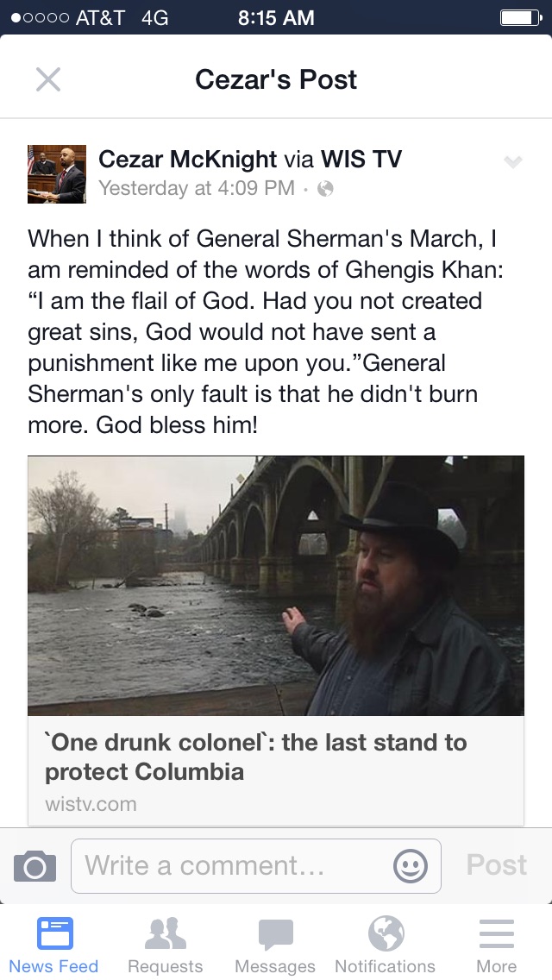Screen dimensions: 552x980
Task: Tap the Yesterday at 4:09 PM timestamp
Action: [197, 188]
